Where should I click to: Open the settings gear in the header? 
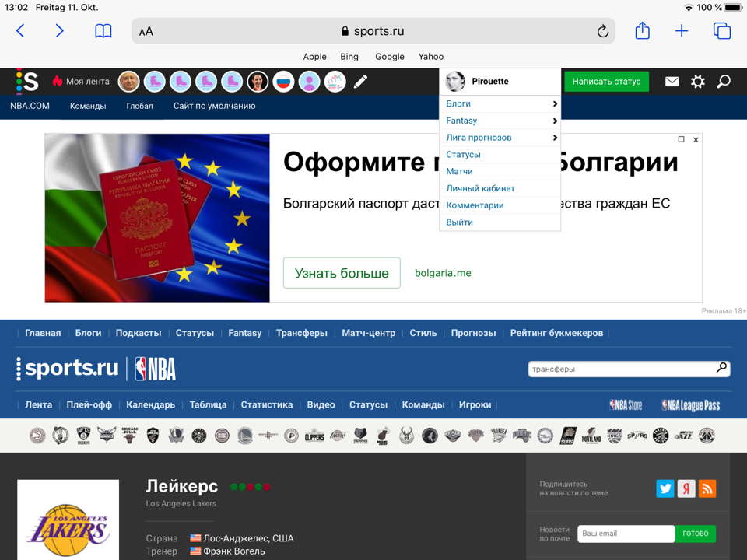(697, 82)
